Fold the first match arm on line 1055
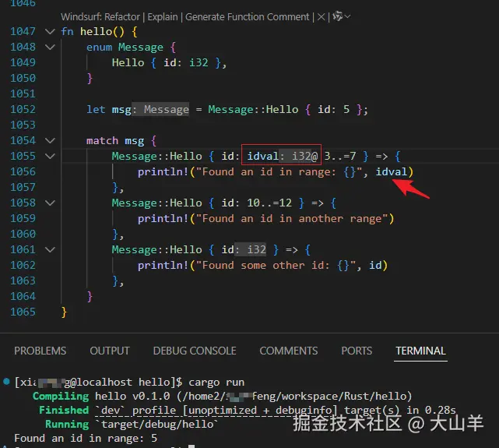499x448 pixels. point(51,157)
